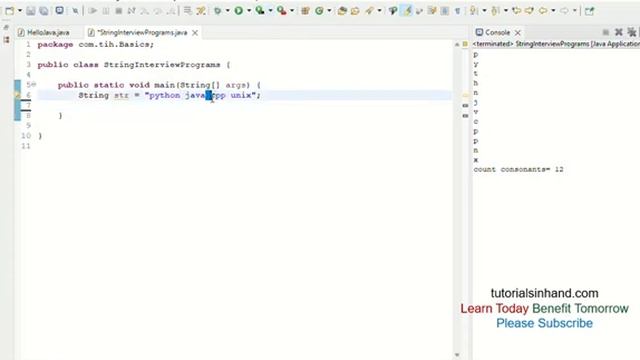Click the Step Into icon
Screen dimensions: 640x360
pyautogui.click(x=144, y=11)
